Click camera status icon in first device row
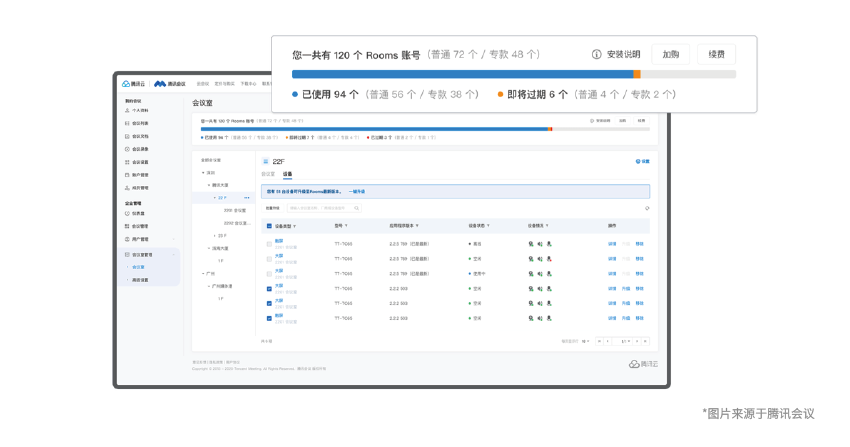 [x=531, y=243]
